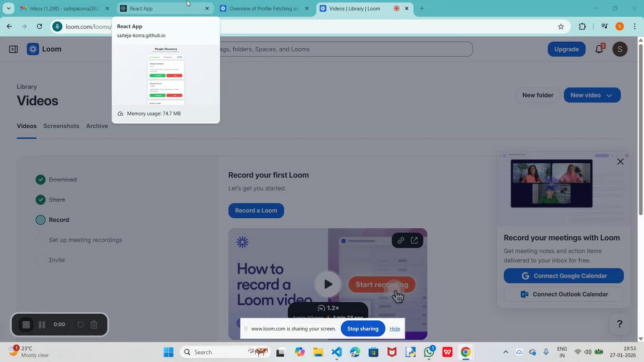
Task: Switch to the React App browser tab
Action: coord(165,9)
